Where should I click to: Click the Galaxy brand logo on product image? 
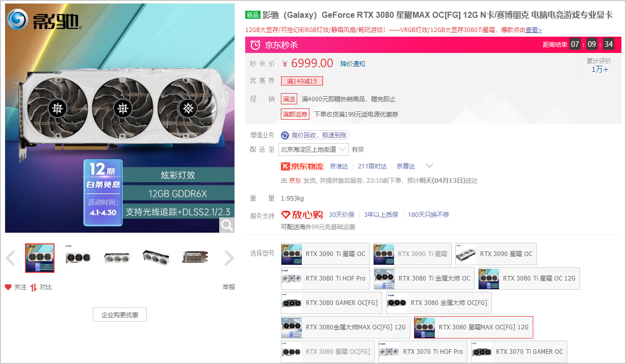click(x=43, y=19)
